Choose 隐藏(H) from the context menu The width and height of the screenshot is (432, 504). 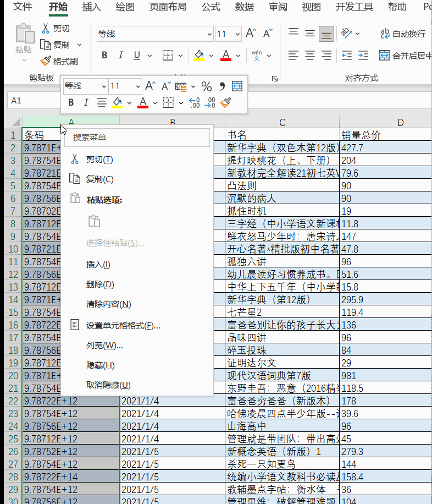pos(100,365)
